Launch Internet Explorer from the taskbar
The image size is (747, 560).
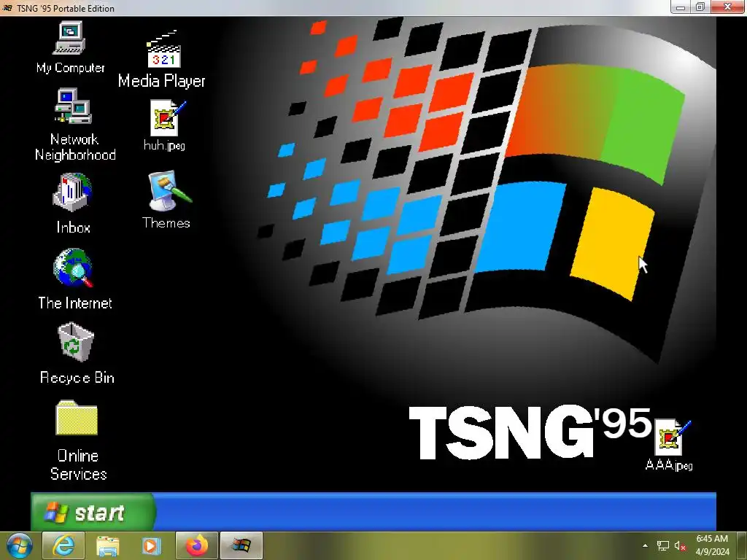point(63,545)
